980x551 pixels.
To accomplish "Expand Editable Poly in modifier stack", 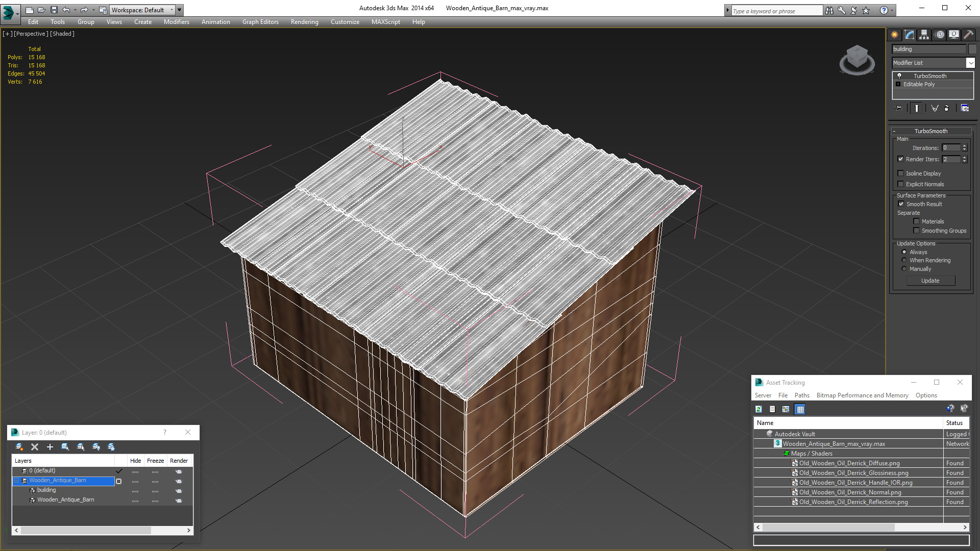I will point(898,84).
